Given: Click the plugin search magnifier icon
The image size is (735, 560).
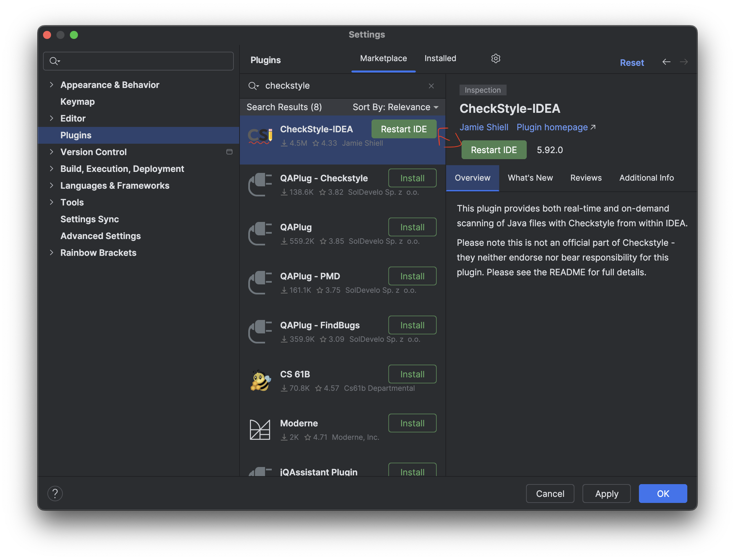Looking at the screenshot, I should (x=253, y=86).
